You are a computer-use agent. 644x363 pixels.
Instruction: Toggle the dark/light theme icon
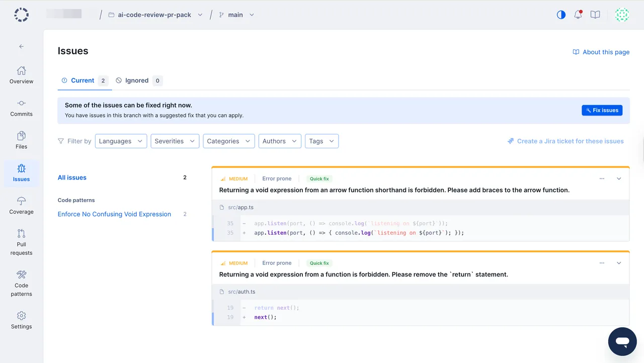tap(561, 15)
